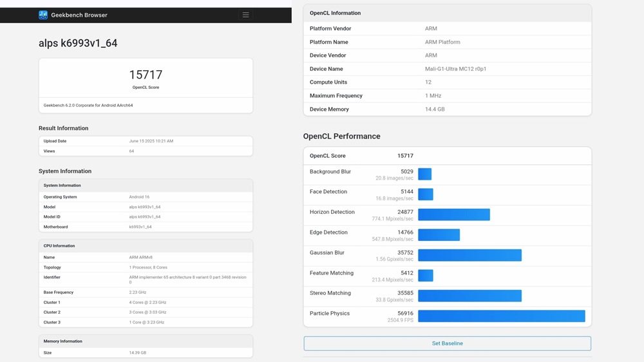
Task: Click the Geekbench Browser brand link
Action: (x=79, y=15)
